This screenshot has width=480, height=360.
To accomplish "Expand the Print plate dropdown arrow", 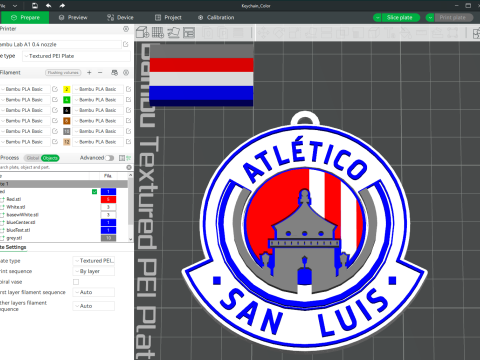I will pyautogui.click(x=430, y=18).
